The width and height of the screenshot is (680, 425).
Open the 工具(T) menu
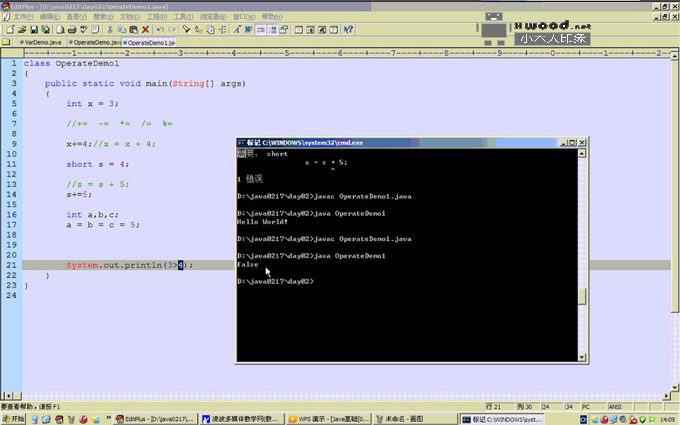[183, 16]
